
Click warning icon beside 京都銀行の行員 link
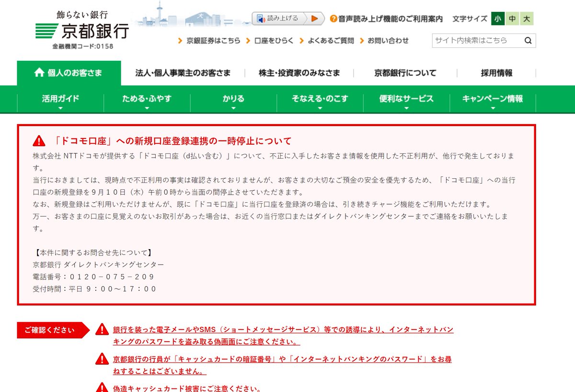102,358
